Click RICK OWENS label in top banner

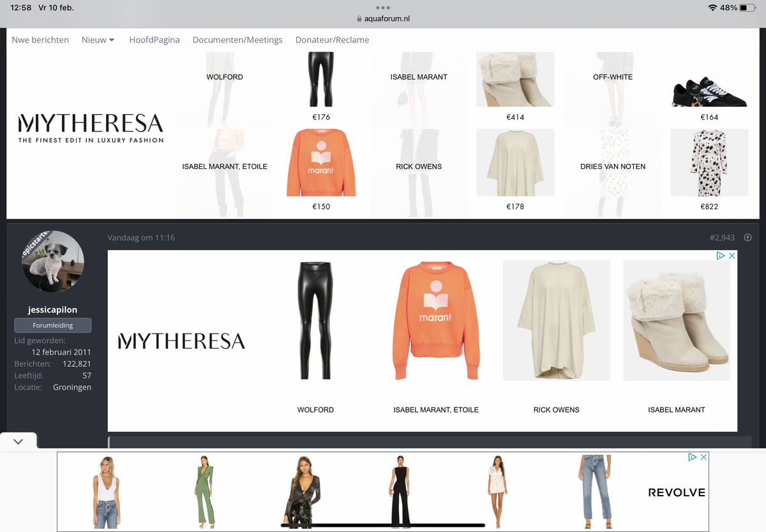click(419, 166)
